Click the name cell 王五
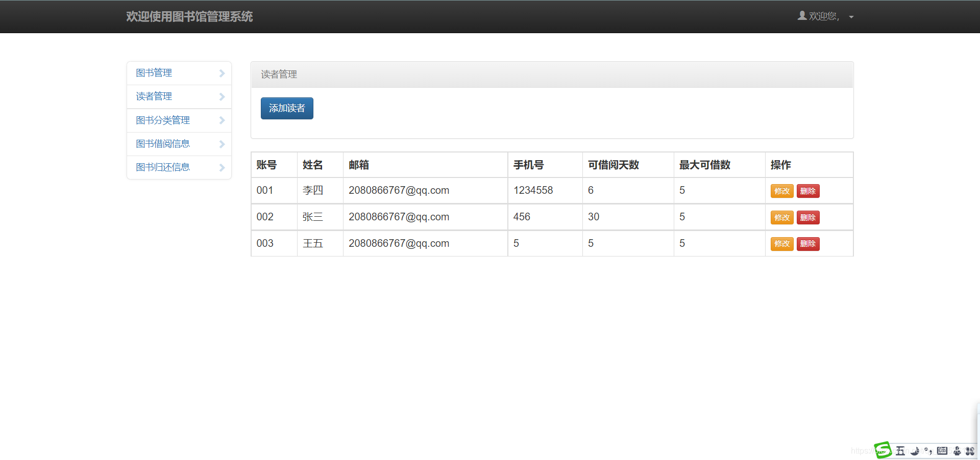This screenshot has height=460, width=980. pyautogui.click(x=320, y=243)
